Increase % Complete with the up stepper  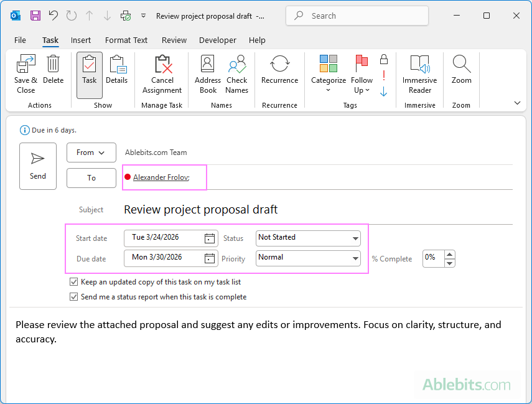pos(449,255)
